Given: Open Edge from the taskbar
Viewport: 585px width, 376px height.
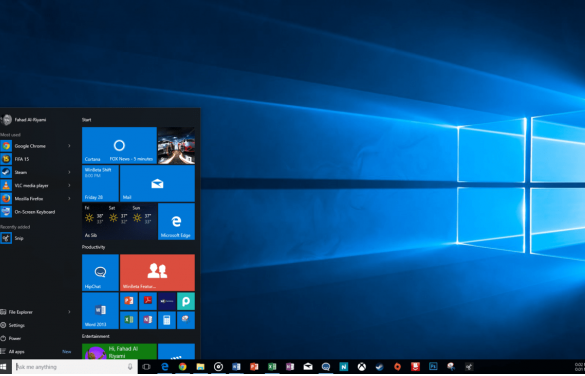Looking at the screenshot, I should coord(165,367).
